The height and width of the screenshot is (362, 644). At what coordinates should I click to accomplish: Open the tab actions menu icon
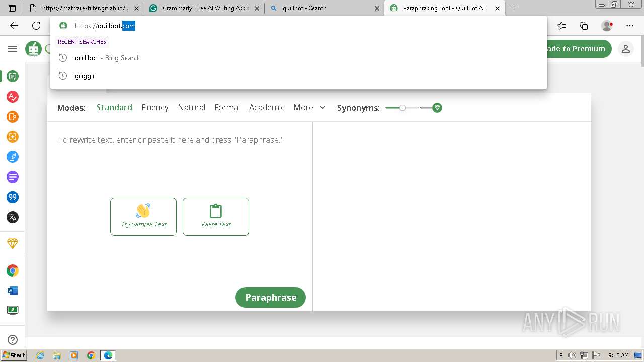pos(12,8)
